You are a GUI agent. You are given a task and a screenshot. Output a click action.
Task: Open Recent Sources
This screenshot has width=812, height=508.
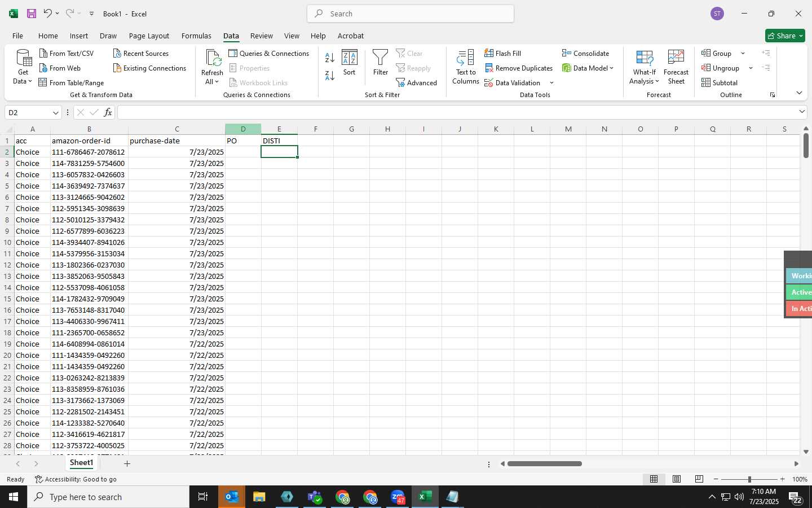pyautogui.click(x=141, y=54)
